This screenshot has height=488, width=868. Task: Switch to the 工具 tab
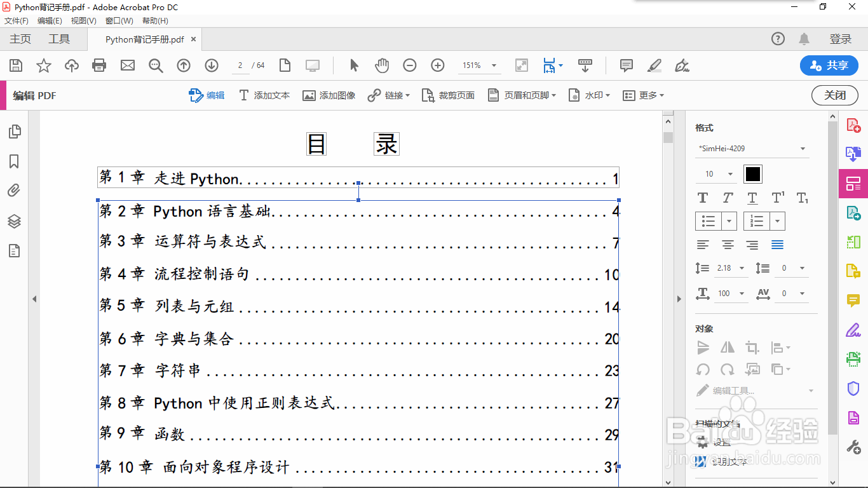pyautogui.click(x=59, y=39)
